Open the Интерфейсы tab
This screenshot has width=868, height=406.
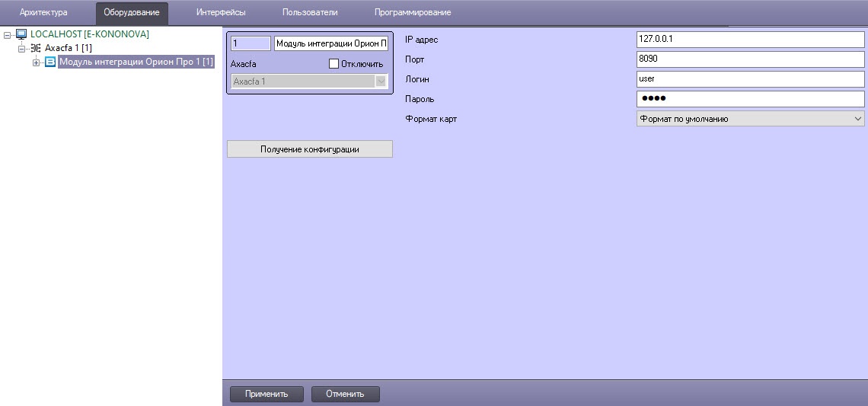coord(221,12)
